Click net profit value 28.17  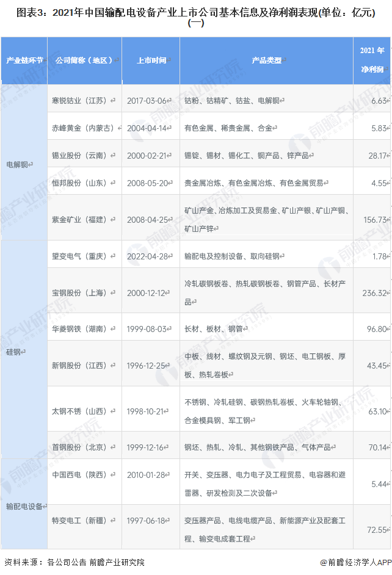[x=379, y=156]
